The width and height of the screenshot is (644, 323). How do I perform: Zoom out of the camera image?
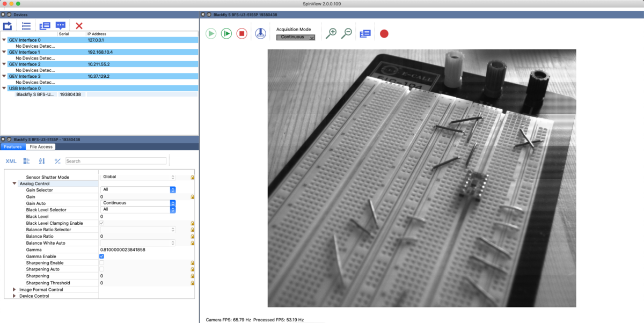[347, 33]
